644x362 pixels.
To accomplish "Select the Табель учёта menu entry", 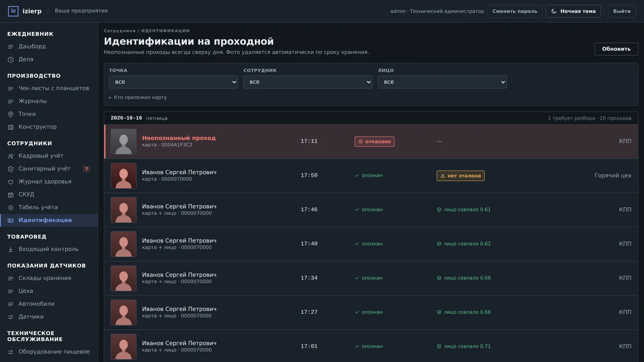I will point(49,208).
